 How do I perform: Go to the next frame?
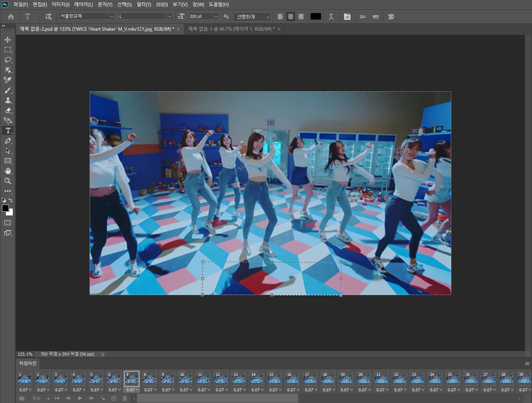[x=91, y=398]
